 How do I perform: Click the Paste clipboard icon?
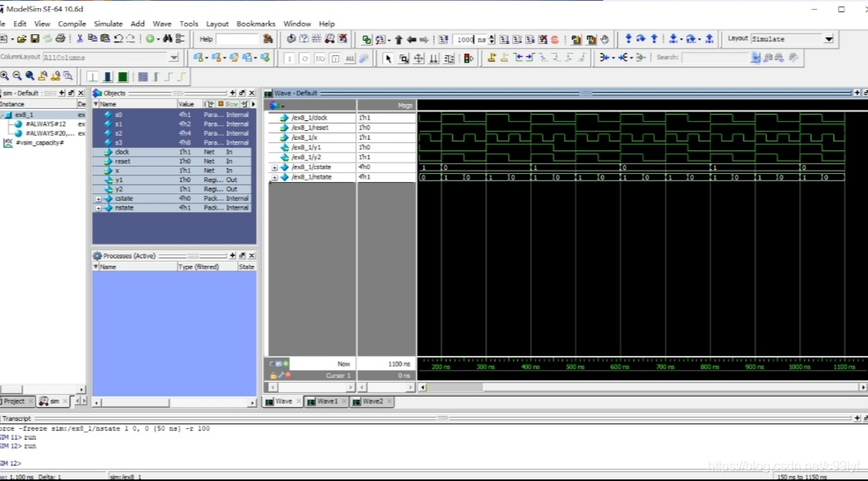[x=105, y=39]
